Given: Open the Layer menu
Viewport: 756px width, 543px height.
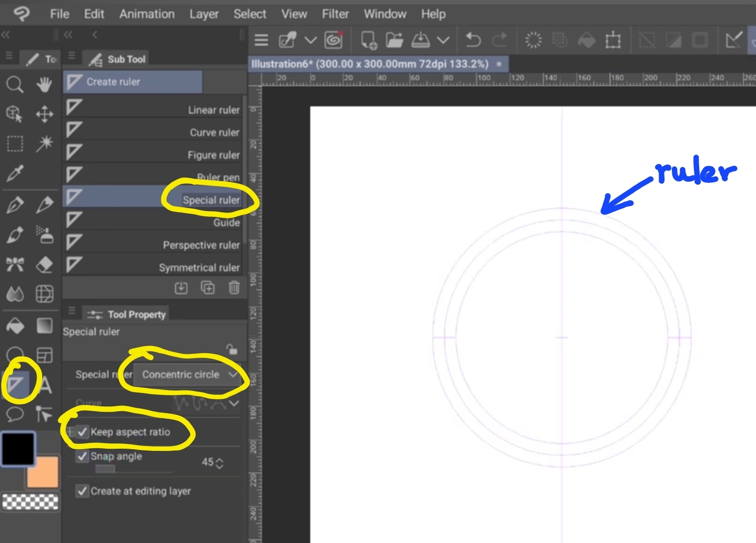Looking at the screenshot, I should (x=204, y=14).
